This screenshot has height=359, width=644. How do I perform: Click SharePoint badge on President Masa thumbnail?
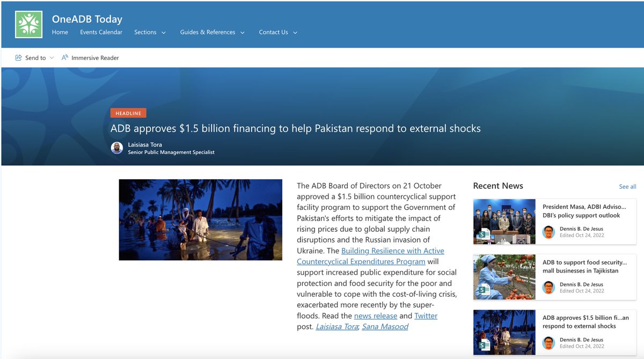[x=485, y=235]
